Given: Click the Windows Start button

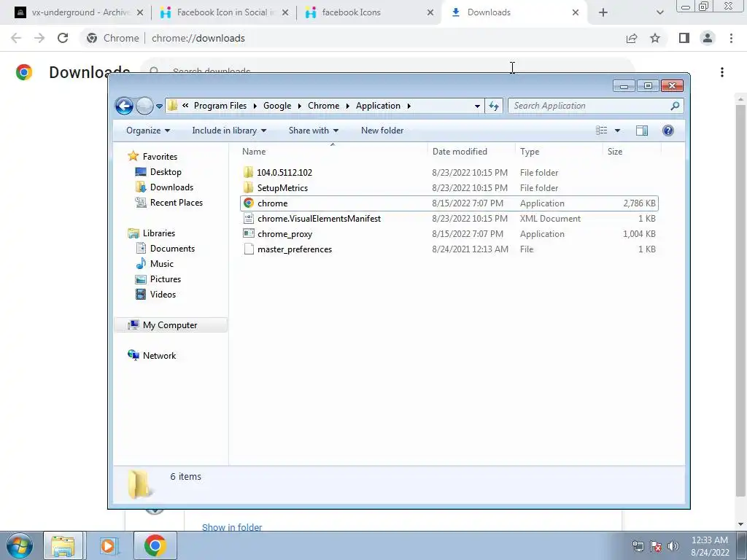Looking at the screenshot, I should coord(20,545).
